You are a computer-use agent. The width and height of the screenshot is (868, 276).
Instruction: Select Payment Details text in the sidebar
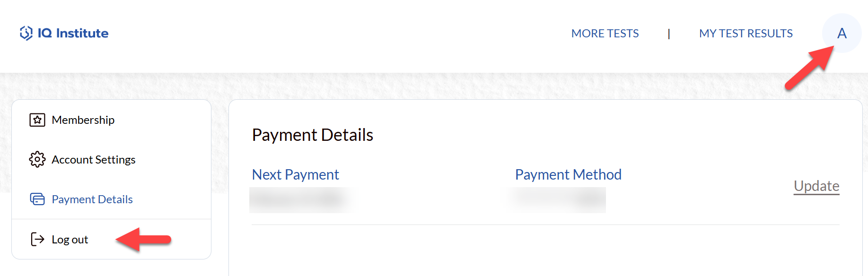92,199
